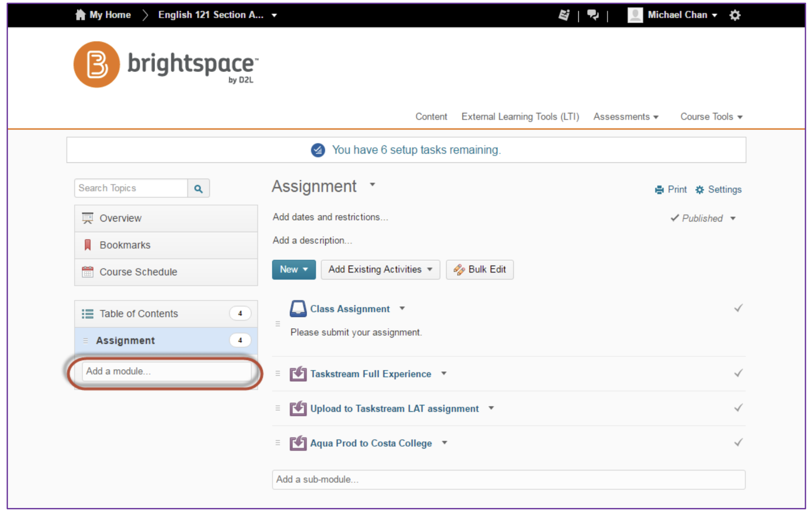Click the Taskstream Full Experience tool icon
This screenshot has height=515, width=812.
298,374
